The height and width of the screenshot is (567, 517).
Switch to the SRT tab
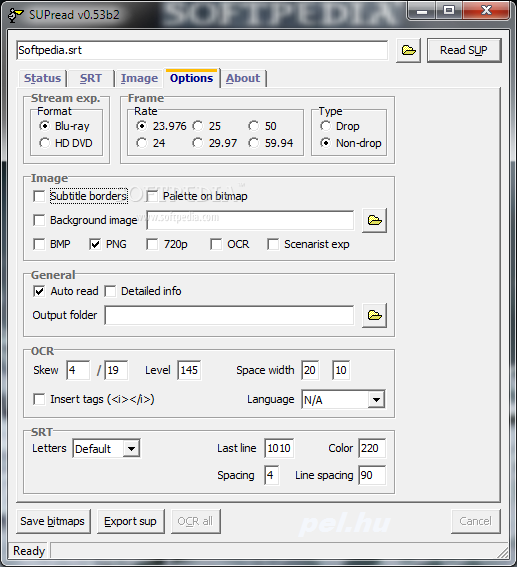[91, 78]
